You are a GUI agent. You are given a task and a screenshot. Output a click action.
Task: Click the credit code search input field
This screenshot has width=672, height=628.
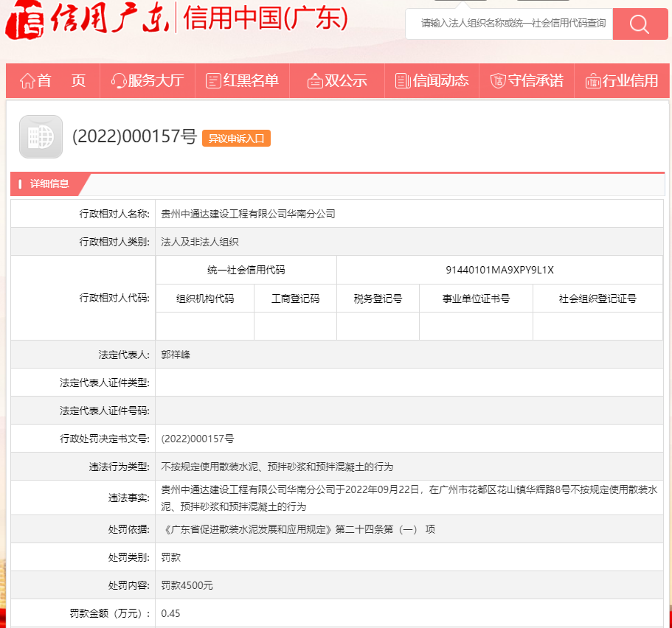point(509,24)
